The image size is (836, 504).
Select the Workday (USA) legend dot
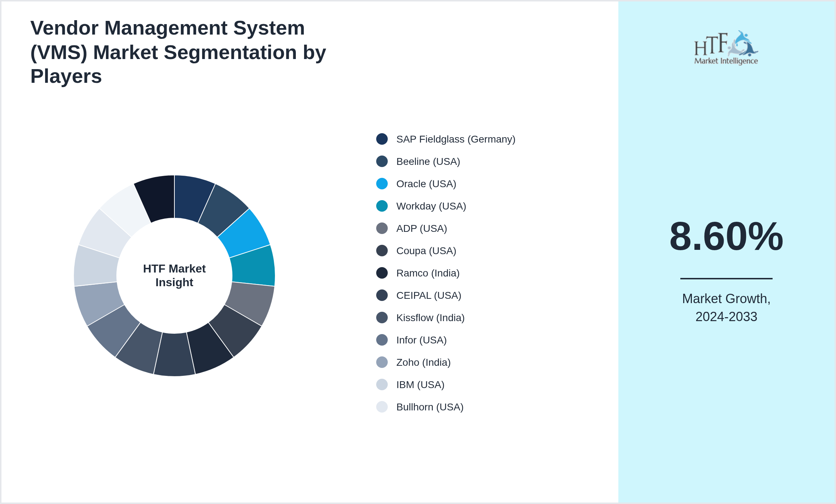pos(382,206)
